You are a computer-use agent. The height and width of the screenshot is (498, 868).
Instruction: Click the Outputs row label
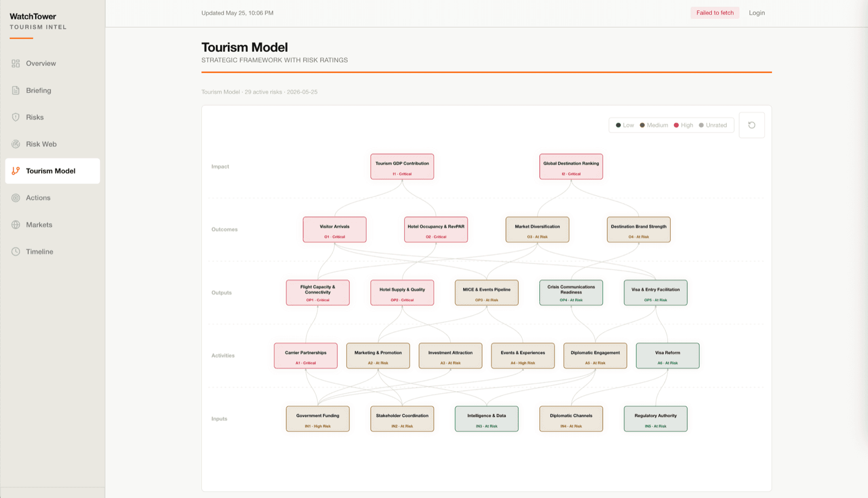[x=221, y=293]
